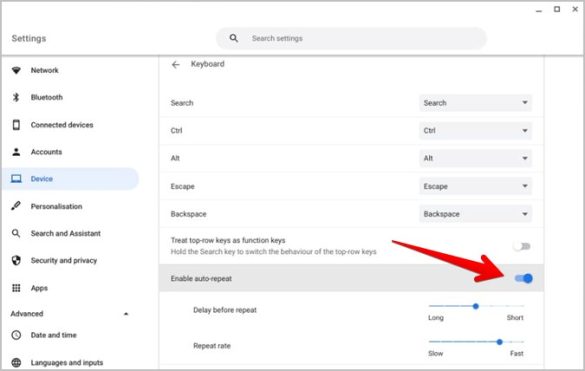This screenshot has width=585, height=371.
Task: Click the Personalisation brush icon
Action: (16, 206)
